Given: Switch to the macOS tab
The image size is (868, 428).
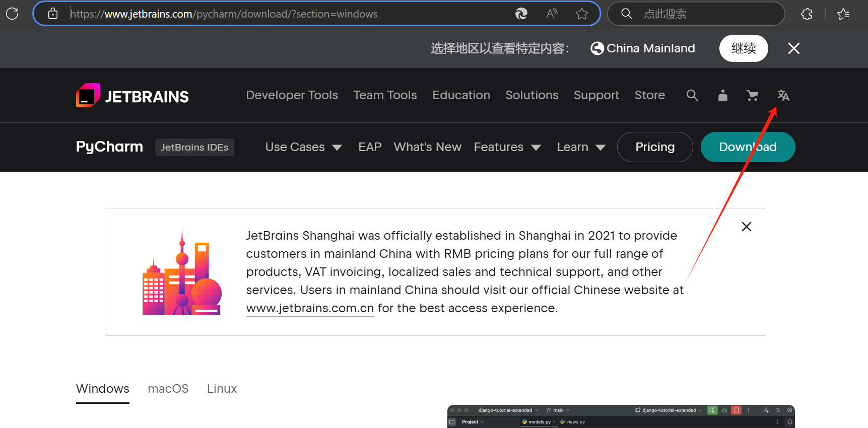Looking at the screenshot, I should tap(168, 389).
